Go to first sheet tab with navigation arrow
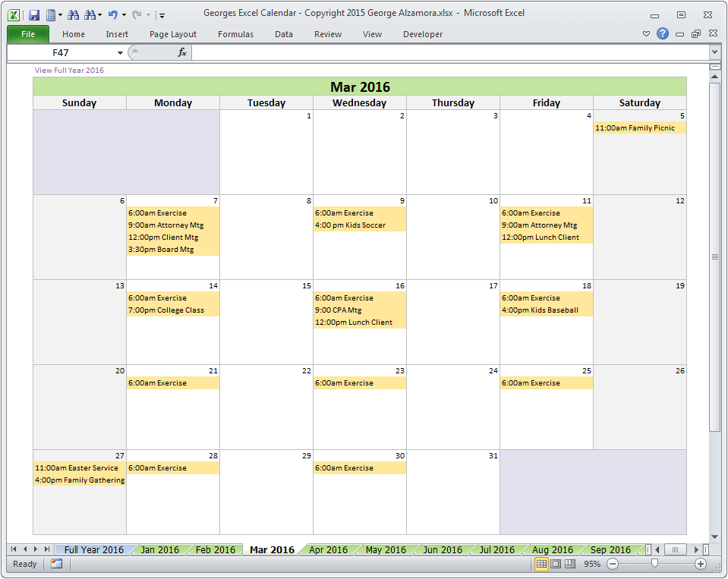The height and width of the screenshot is (579, 728). [14, 549]
